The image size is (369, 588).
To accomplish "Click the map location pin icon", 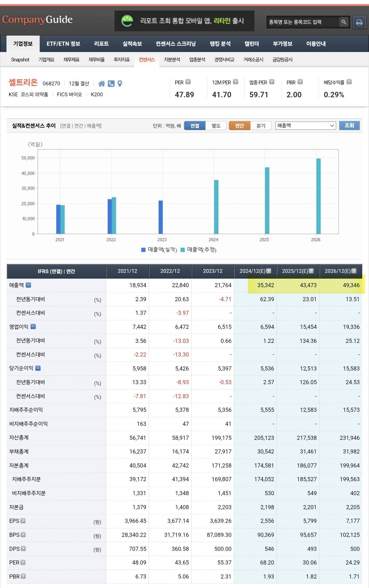I will click(x=120, y=84).
